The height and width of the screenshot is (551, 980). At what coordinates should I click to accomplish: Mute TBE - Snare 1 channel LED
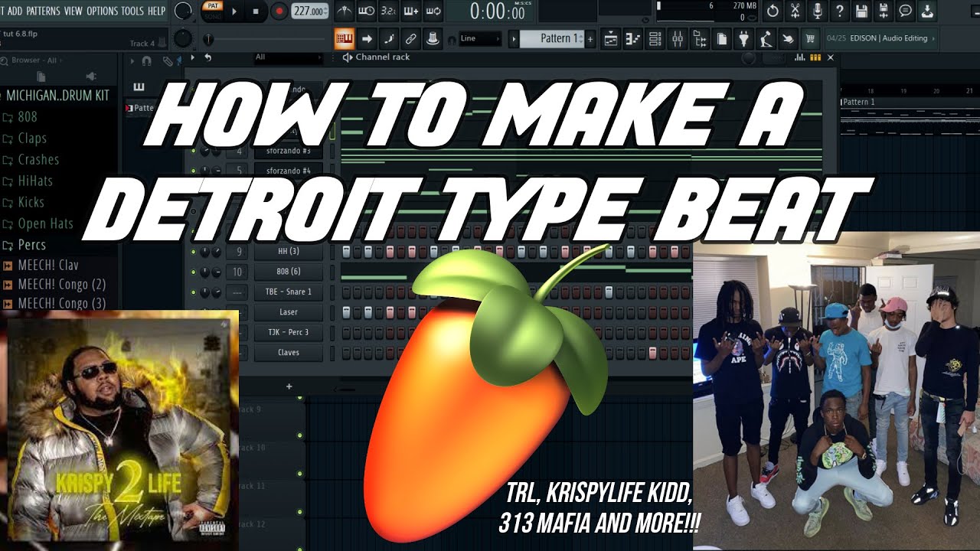[x=193, y=292]
